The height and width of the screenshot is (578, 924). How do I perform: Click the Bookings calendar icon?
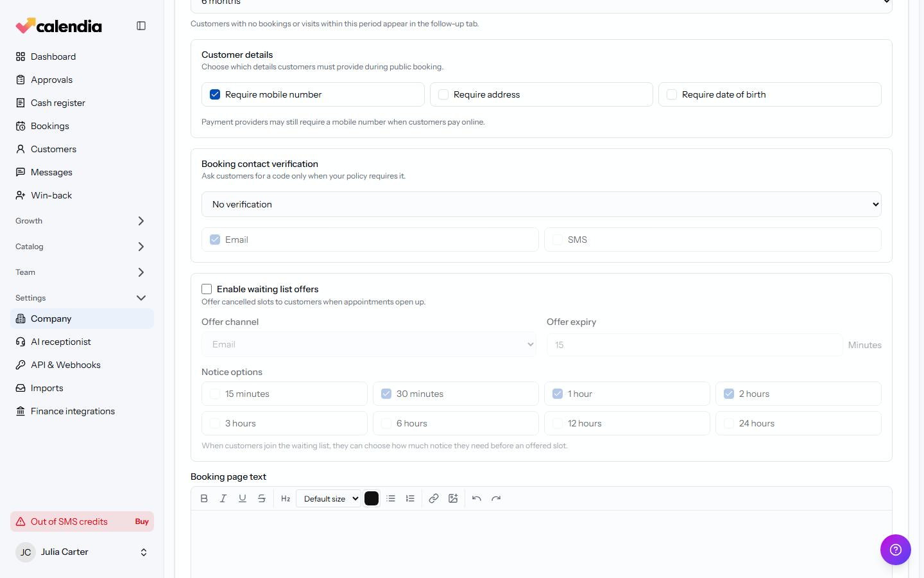21,126
